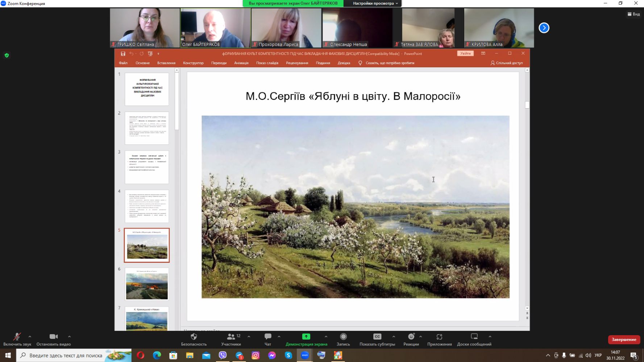This screenshot has height=362, width=644.
Task: Expand the video options arrow
Action: 69,337
